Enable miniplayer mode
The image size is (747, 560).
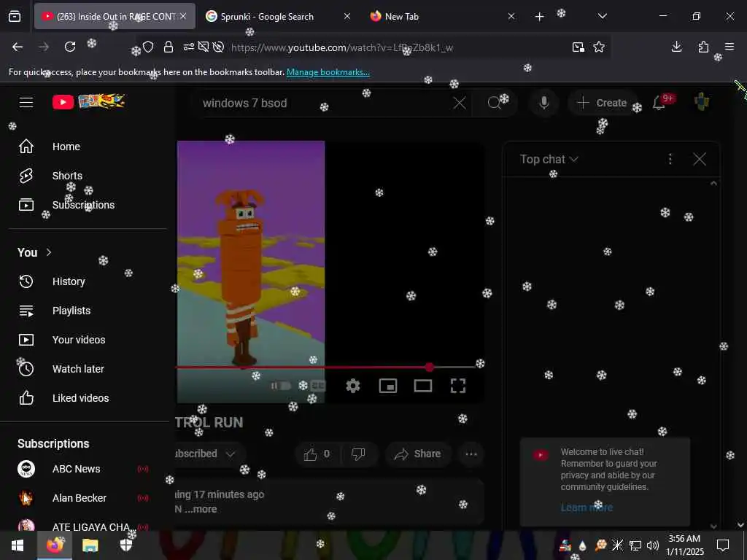(x=388, y=386)
